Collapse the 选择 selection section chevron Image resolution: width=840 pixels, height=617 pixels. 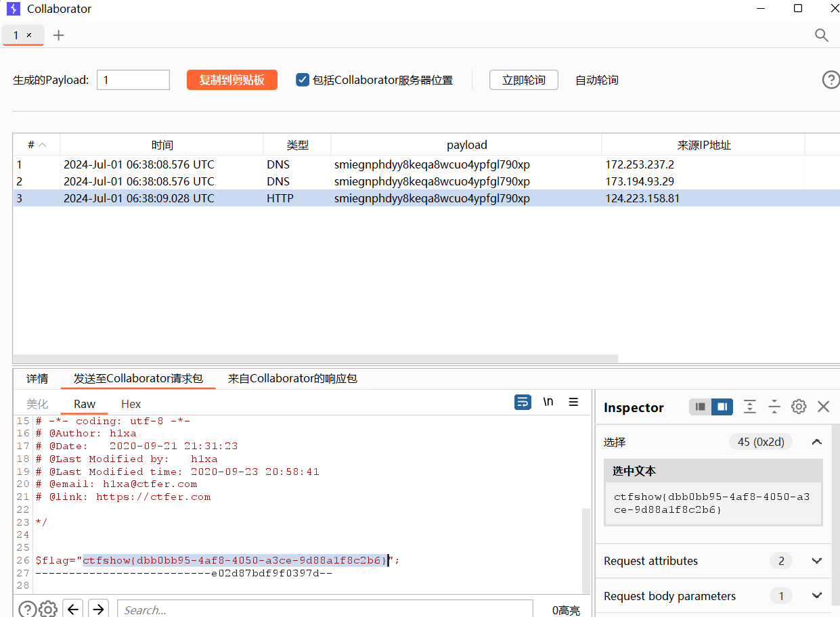coord(816,442)
